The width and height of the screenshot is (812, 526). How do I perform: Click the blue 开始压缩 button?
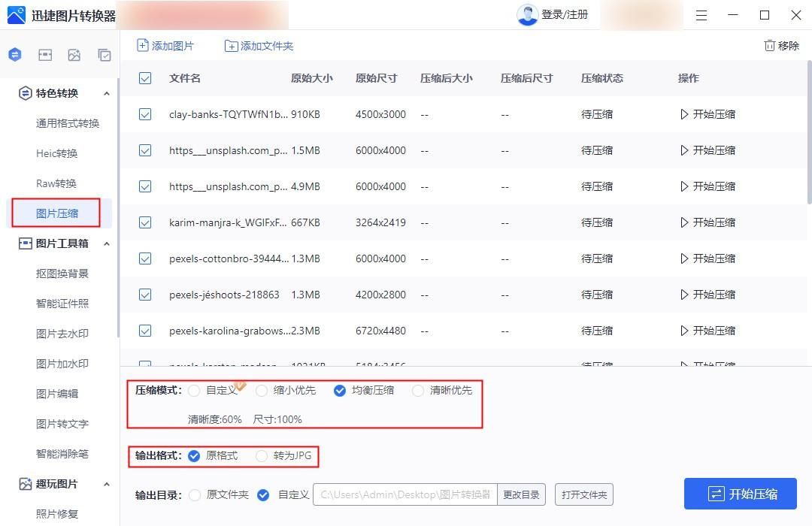(x=740, y=494)
